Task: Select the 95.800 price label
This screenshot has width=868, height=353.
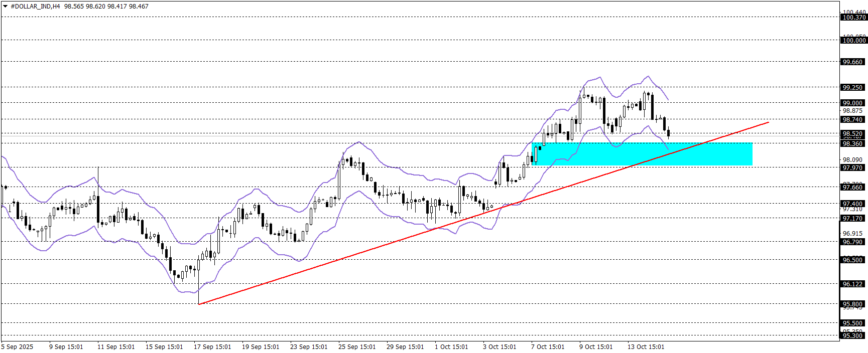Action: 852,304
